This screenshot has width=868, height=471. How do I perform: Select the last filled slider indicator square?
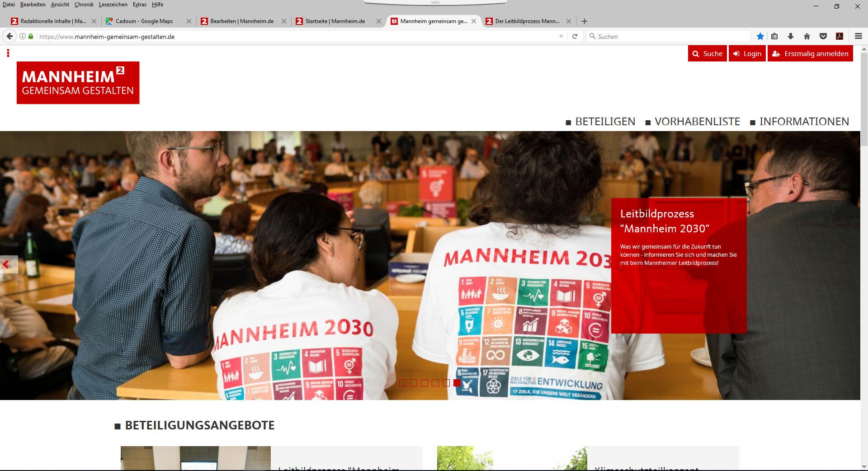457,383
